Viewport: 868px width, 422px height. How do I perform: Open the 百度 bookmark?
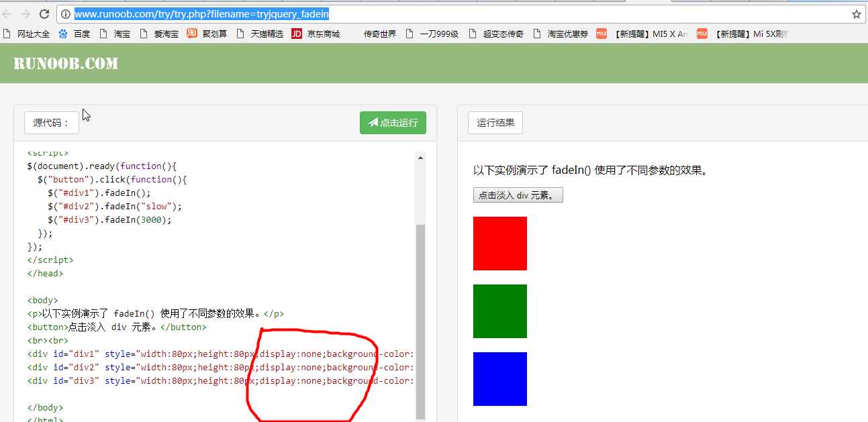tap(75, 34)
